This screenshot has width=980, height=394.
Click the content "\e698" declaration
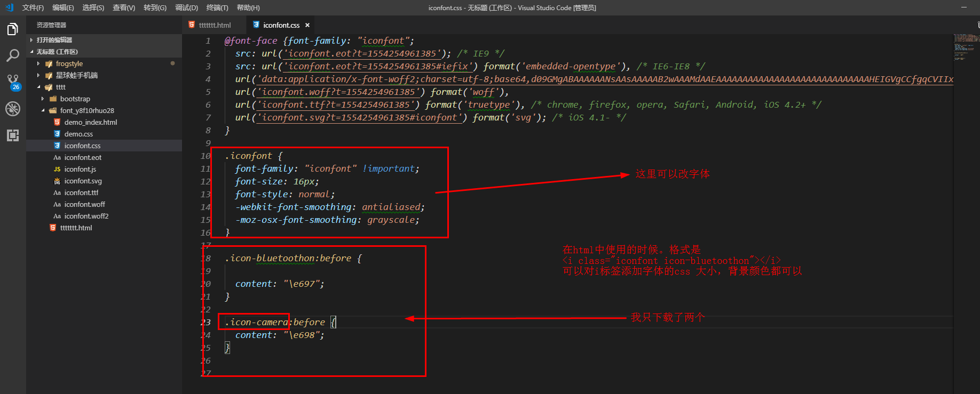[280, 335]
